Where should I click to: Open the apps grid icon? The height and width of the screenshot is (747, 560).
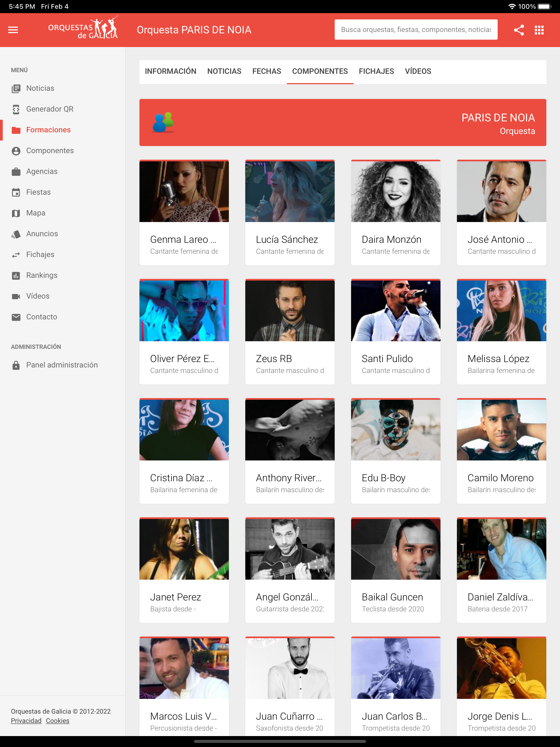tap(539, 30)
